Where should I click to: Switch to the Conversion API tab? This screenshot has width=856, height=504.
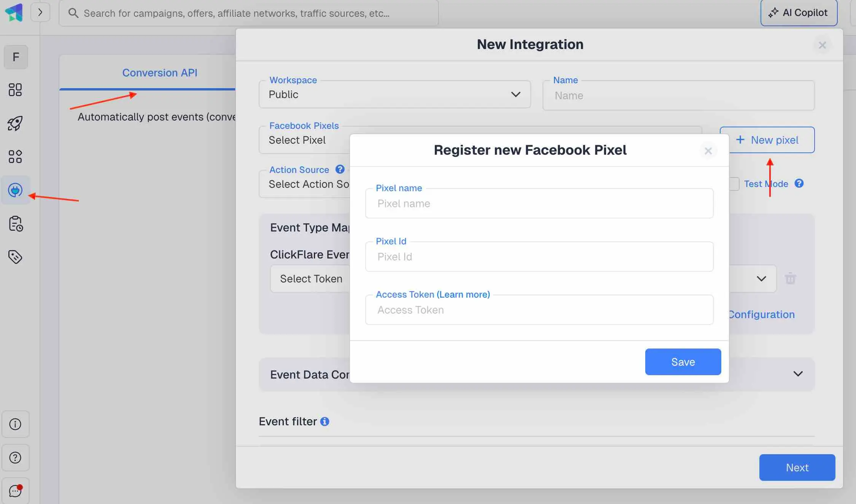[x=160, y=73]
